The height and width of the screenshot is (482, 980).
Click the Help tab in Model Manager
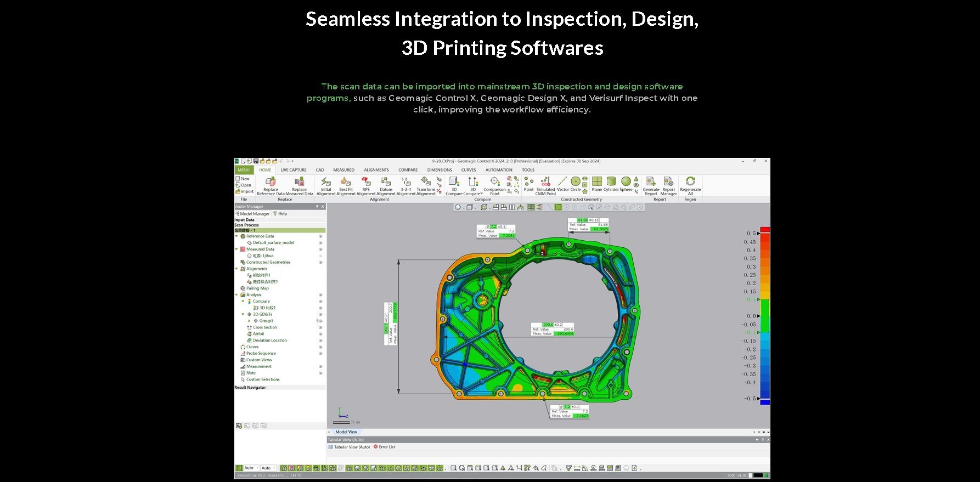280,214
